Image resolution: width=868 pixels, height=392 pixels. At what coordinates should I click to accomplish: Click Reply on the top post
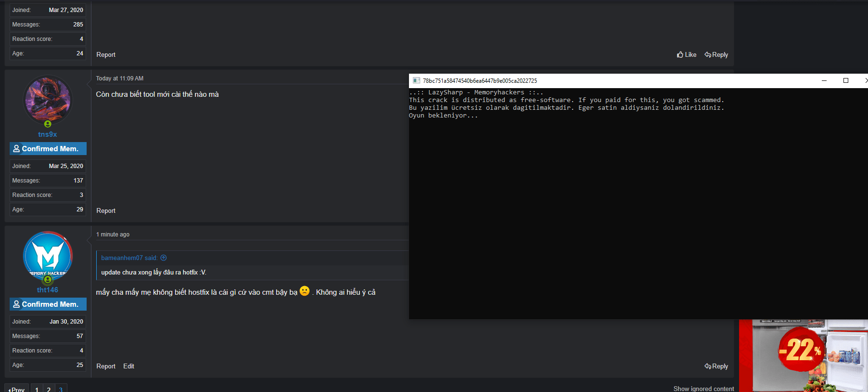(x=716, y=54)
